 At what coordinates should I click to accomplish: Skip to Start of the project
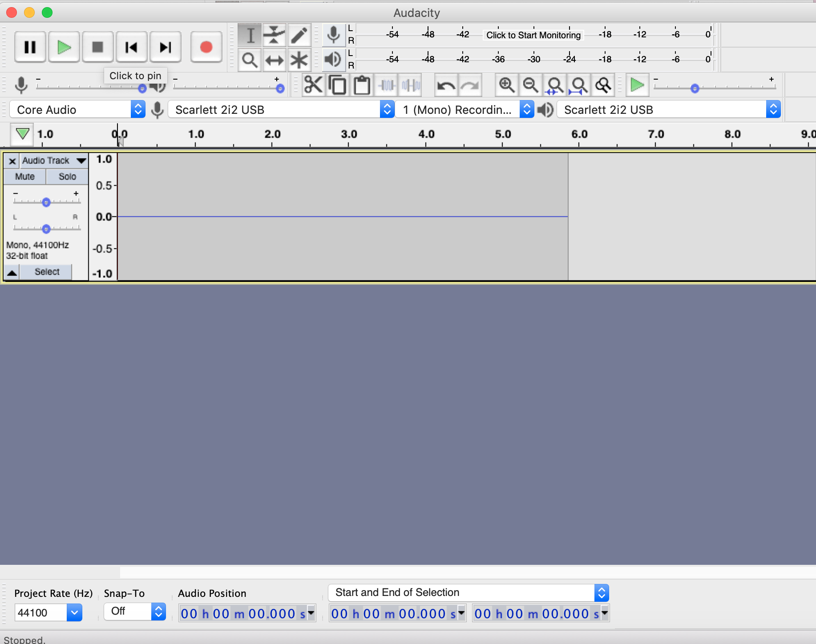pyautogui.click(x=131, y=47)
